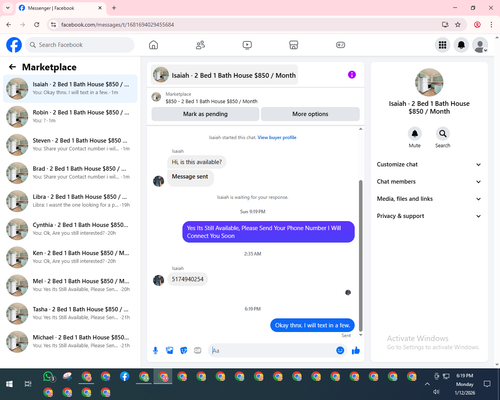
Task: Open Facebook app icon in taskbar
Action: 125,377
